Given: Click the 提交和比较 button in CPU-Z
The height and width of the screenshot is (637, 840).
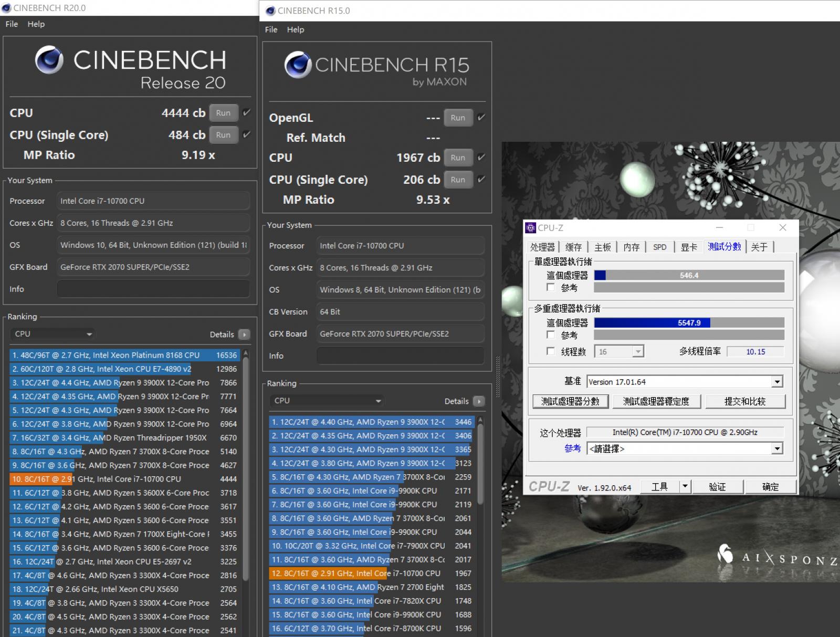Looking at the screenshot, I should pyautogui.click(x=745, y=401).
